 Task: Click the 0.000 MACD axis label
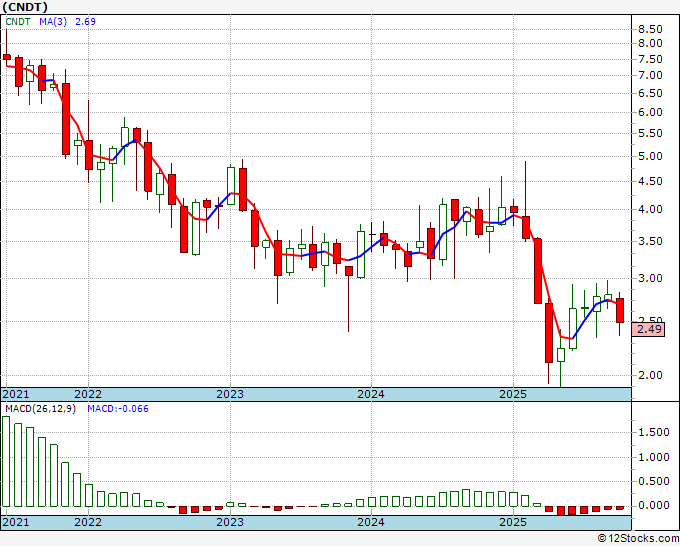coord(654,505)
